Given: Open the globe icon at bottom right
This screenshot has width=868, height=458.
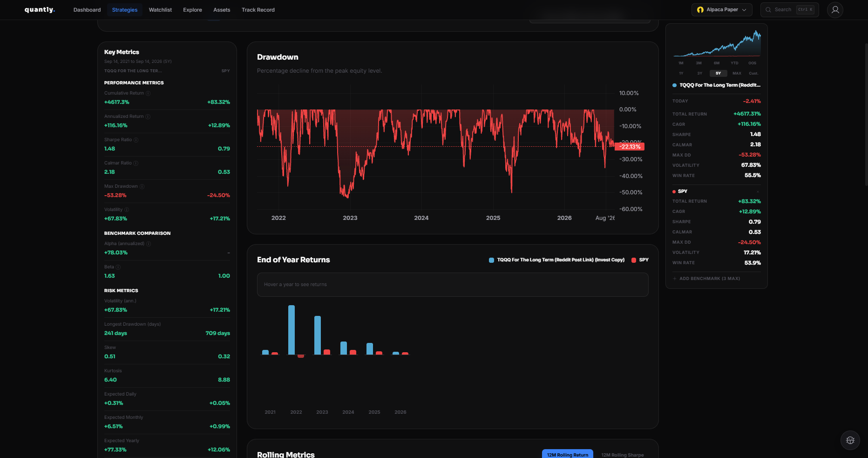Looking at the screenshot, I should pos(850,440).
